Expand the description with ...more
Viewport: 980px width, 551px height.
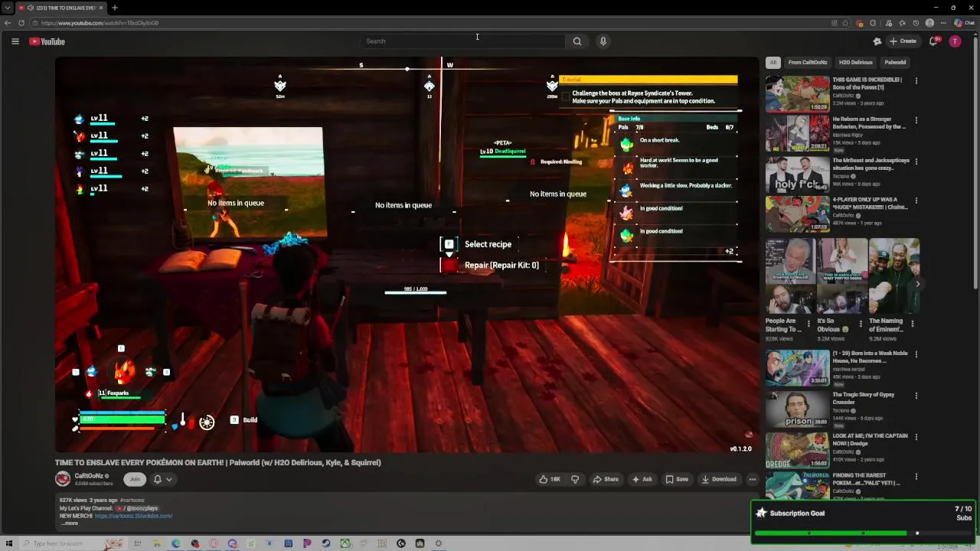(x=69, y=523)
